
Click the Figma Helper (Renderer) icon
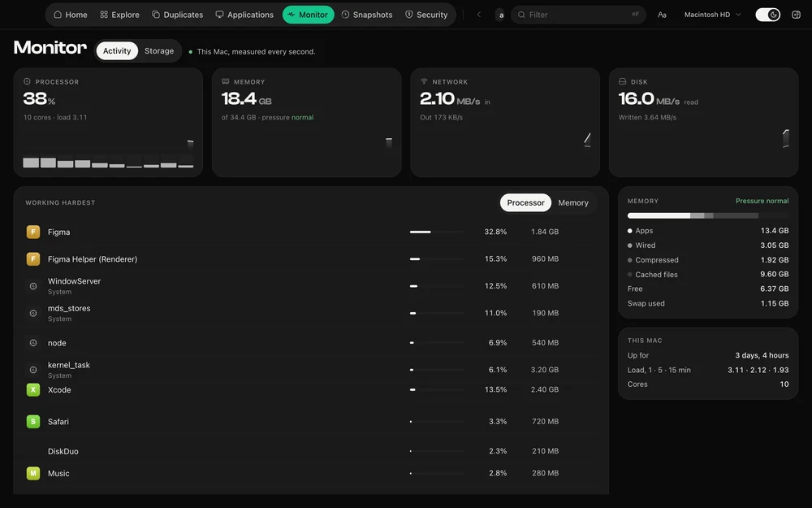[33, 258]
